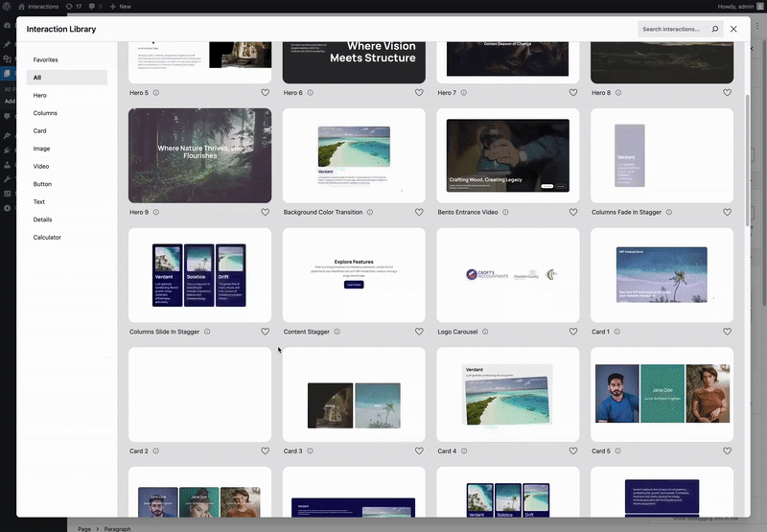Open info icon beside Content Stagger
This screenshot has height=532, width=767.
click(x=337, y=332)
